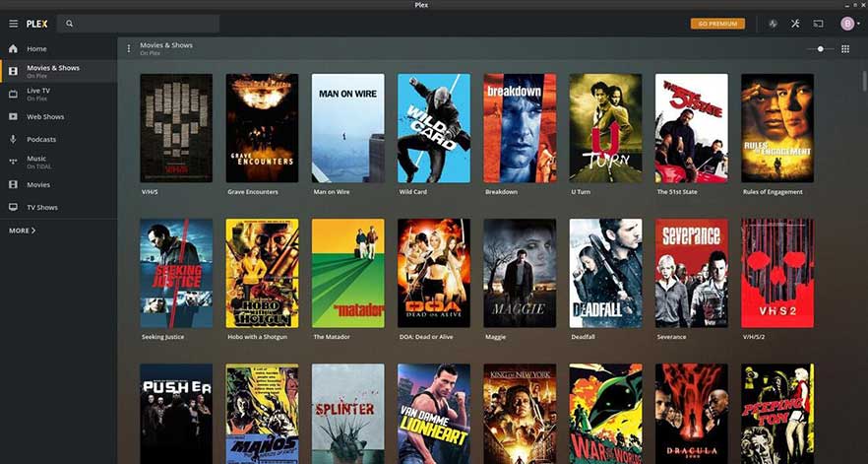
Task: Click the TV Shows monitor icon
Action: click(x=14, y=207)
